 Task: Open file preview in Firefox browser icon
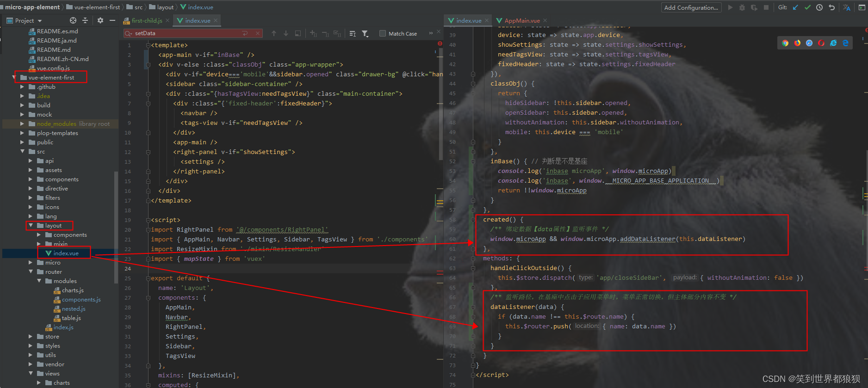click(x=797, y=43)
